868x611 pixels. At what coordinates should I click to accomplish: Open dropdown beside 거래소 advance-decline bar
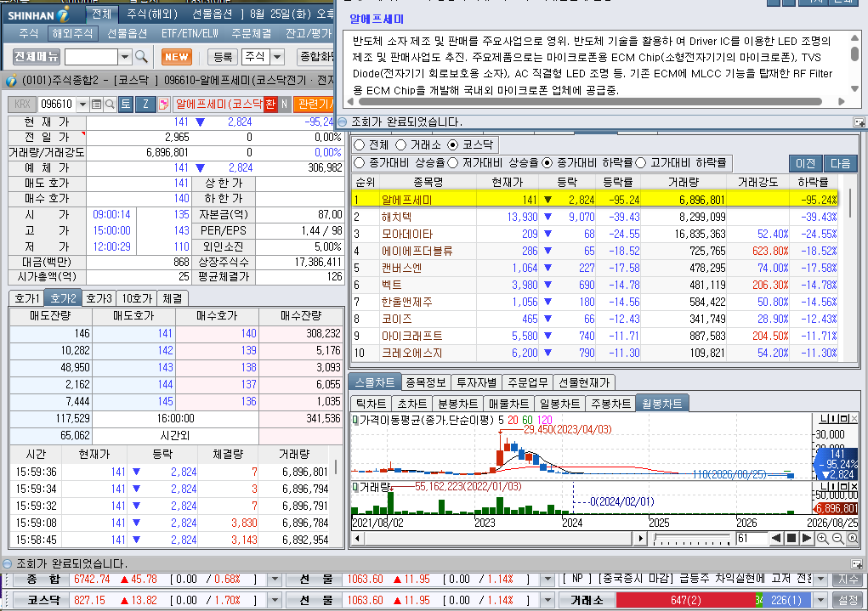click(821, 601)
